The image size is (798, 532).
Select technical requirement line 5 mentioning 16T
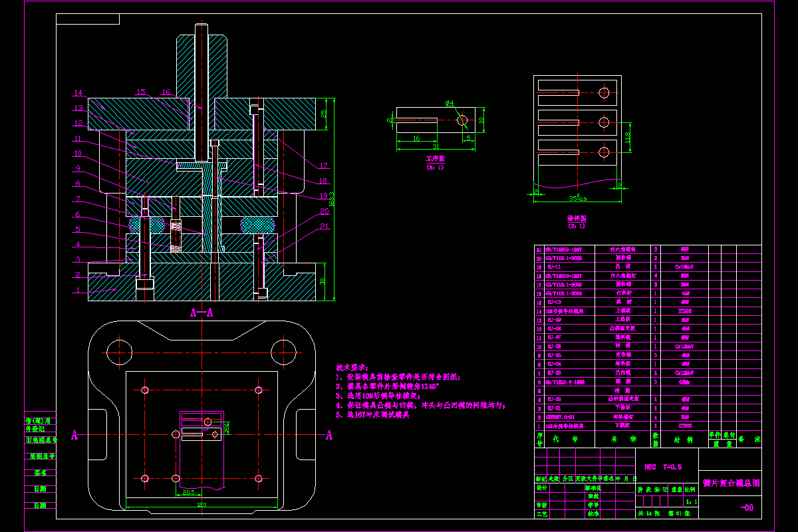[373, 414]
